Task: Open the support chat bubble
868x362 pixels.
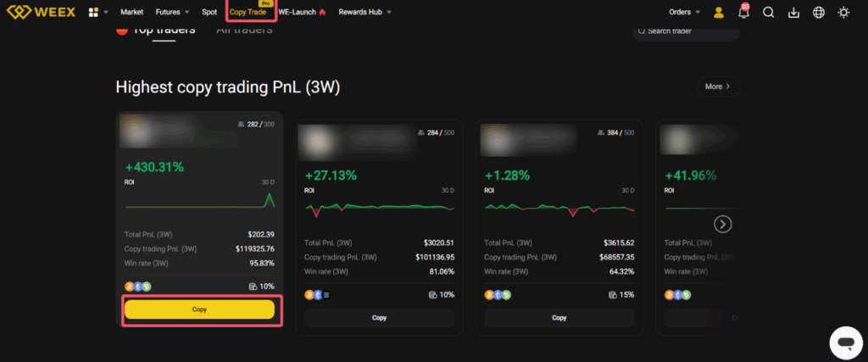Action: click(844, 342)
